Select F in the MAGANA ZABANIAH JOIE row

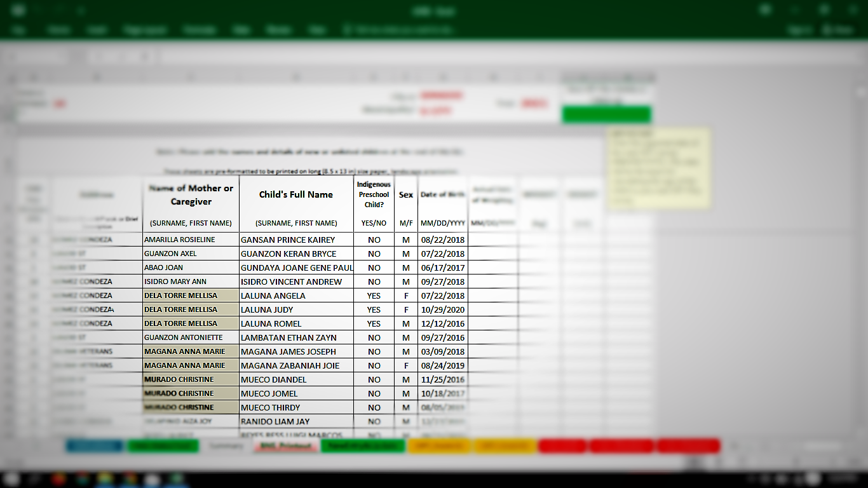click(406, 365)
